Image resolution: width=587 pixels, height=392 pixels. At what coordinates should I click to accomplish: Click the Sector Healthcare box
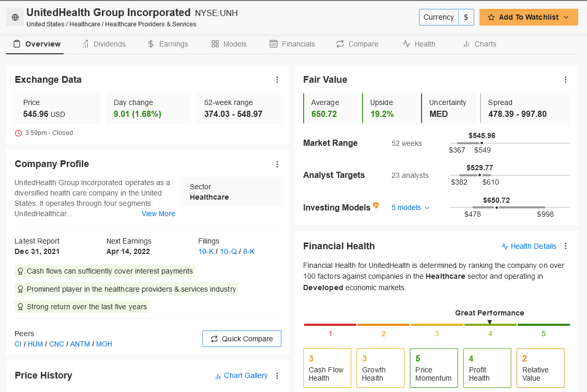[x=232, y=192]
